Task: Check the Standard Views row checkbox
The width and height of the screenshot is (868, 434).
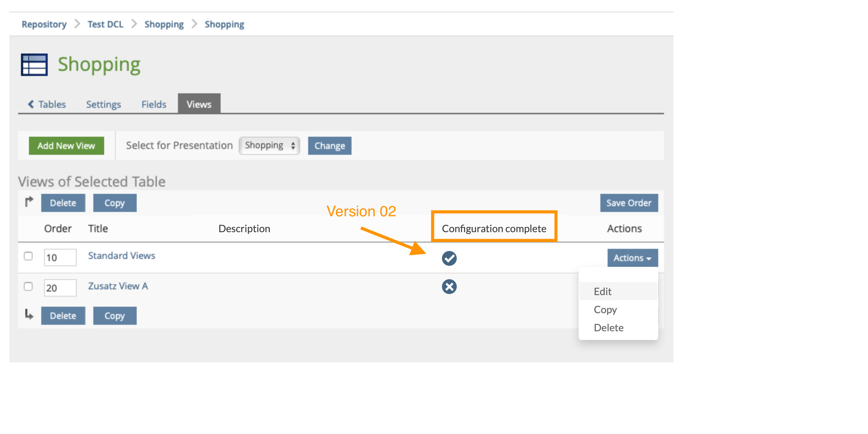Action: coord(28,256)
